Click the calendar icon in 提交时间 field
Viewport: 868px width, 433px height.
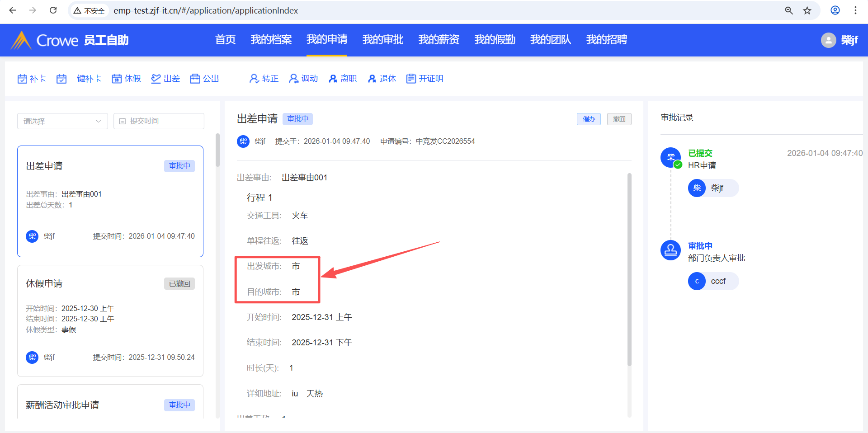pos(123,121)
